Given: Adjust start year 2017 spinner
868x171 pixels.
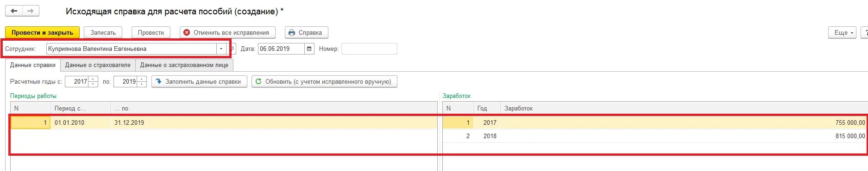Looking at the screenshot, I should [93, 81].
